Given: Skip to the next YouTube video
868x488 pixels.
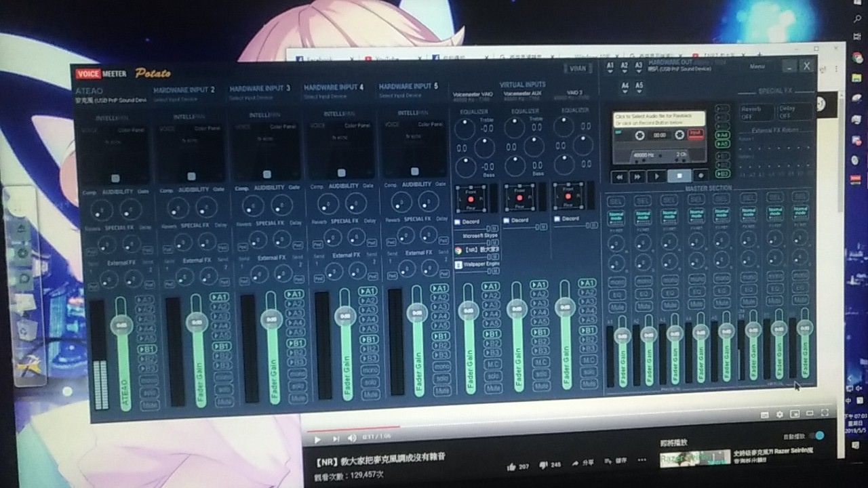Looking at the screenshot, I should click(x=335, y=439).
